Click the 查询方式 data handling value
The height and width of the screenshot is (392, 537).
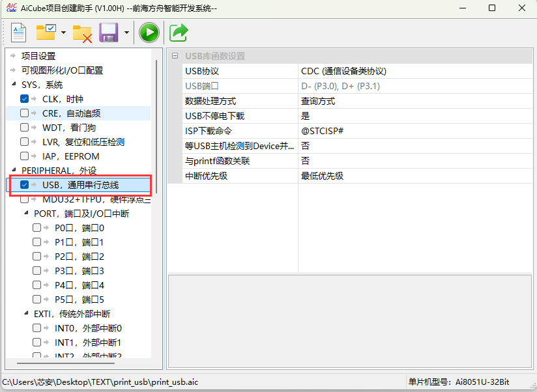(x=318, y=101)
